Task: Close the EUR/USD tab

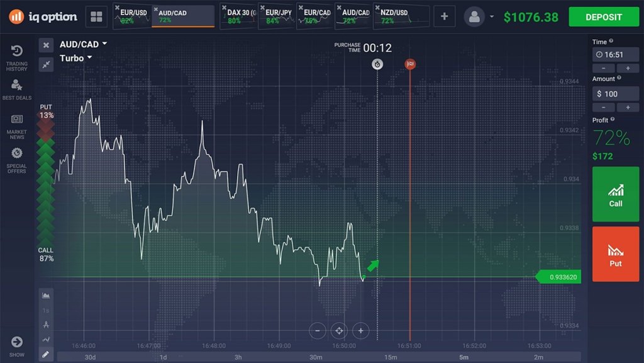Action: tap(117, 8)
